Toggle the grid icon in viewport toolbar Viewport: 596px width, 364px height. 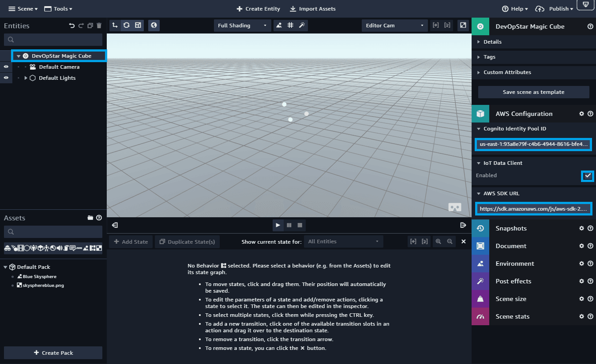point(290,26)
